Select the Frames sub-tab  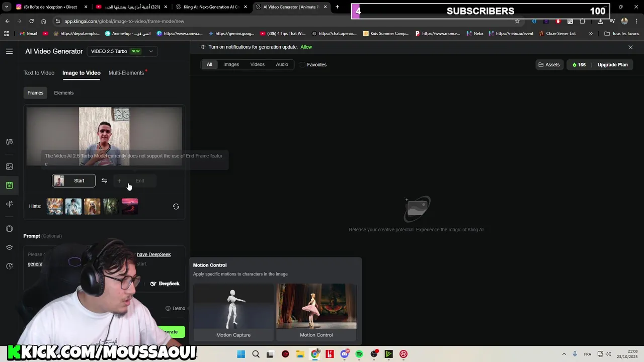[x=35, y=93]
